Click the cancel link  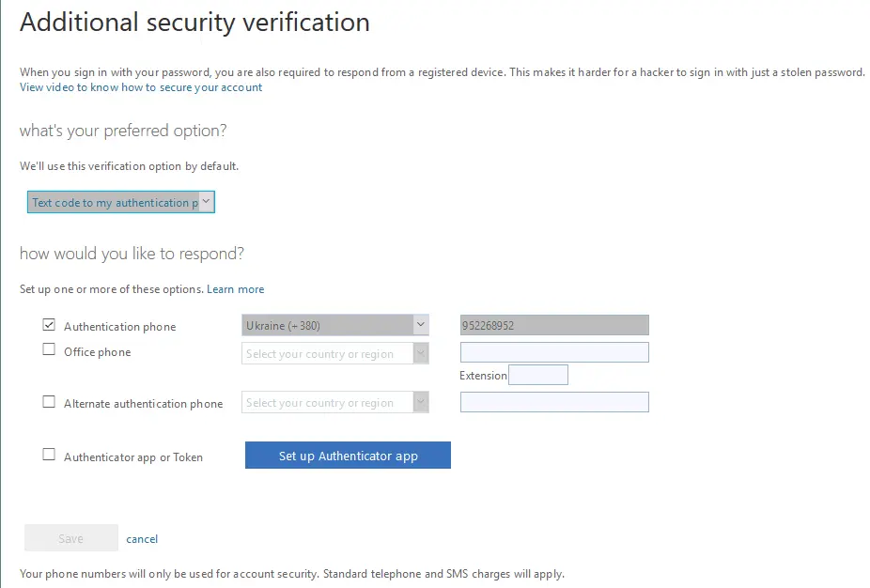[142, 539]
